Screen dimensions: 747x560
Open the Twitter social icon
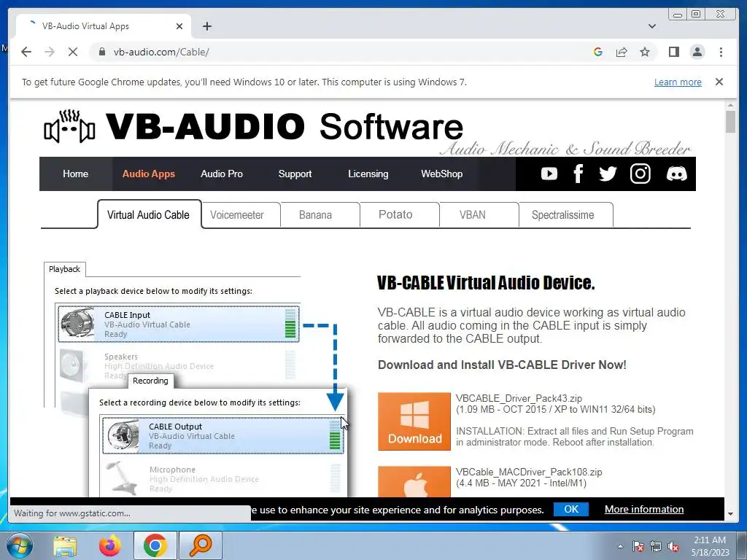[608, 174]
